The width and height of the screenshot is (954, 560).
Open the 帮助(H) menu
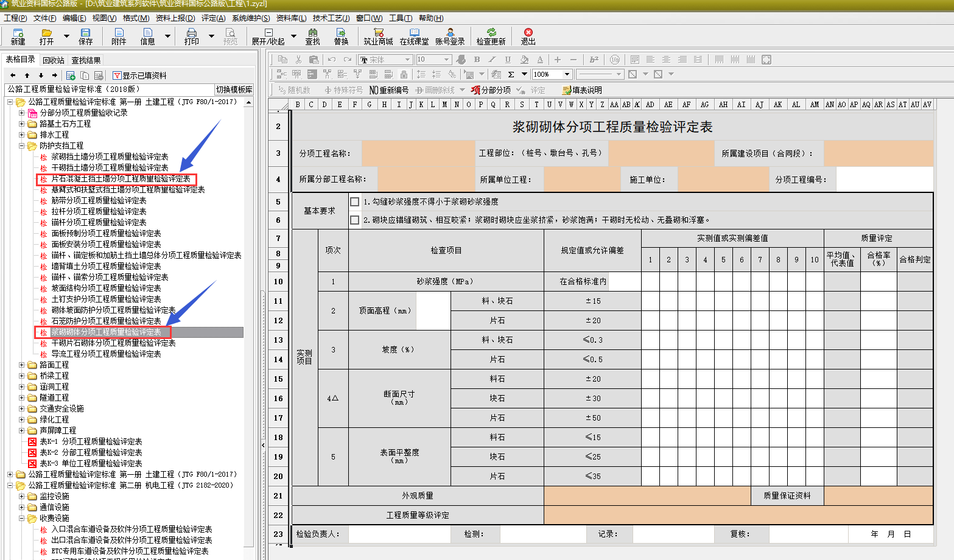(x=431, y=18)
